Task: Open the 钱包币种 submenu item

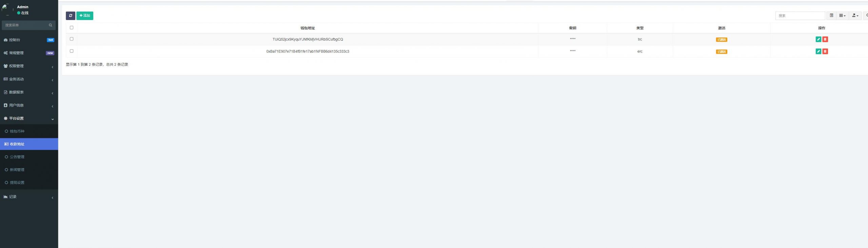Action: coord(17,131)
